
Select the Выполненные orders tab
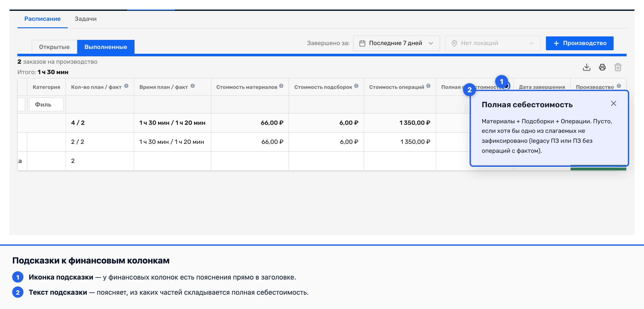tap(106, 47)
